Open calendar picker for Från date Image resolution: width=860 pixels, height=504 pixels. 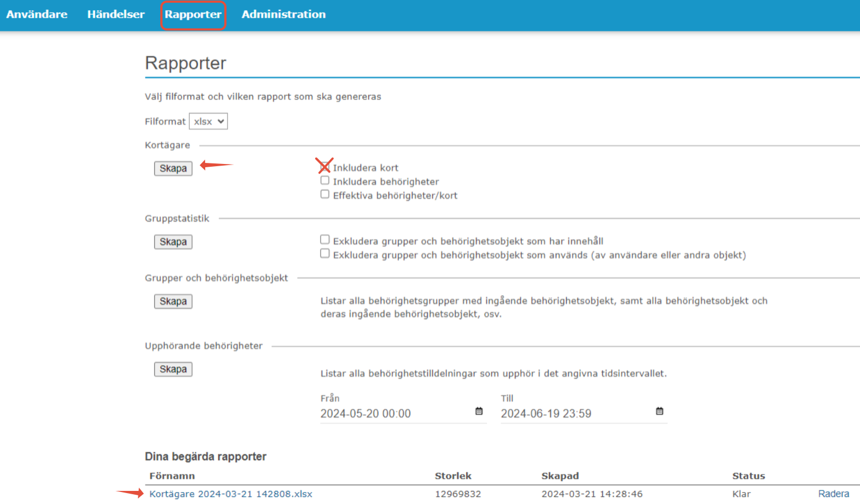(x=479, y=411)
